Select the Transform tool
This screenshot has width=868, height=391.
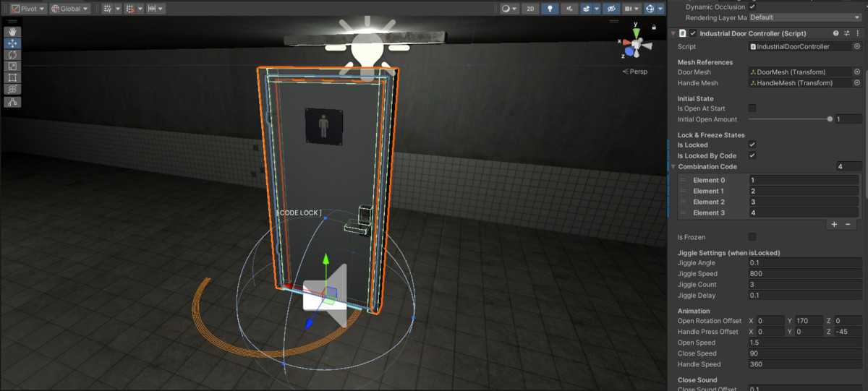[x=13, y=90]
